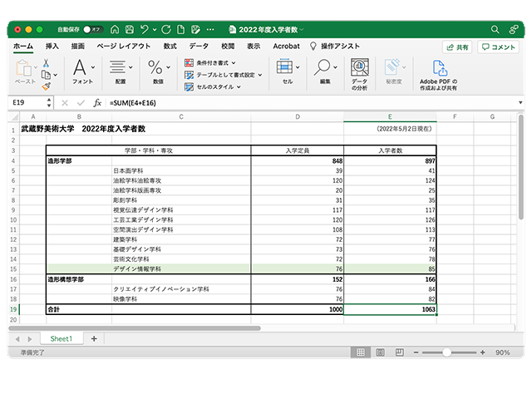Open the 編集 editing group
This screenshot has height=399, width=532.
click(x=325, y=71)
